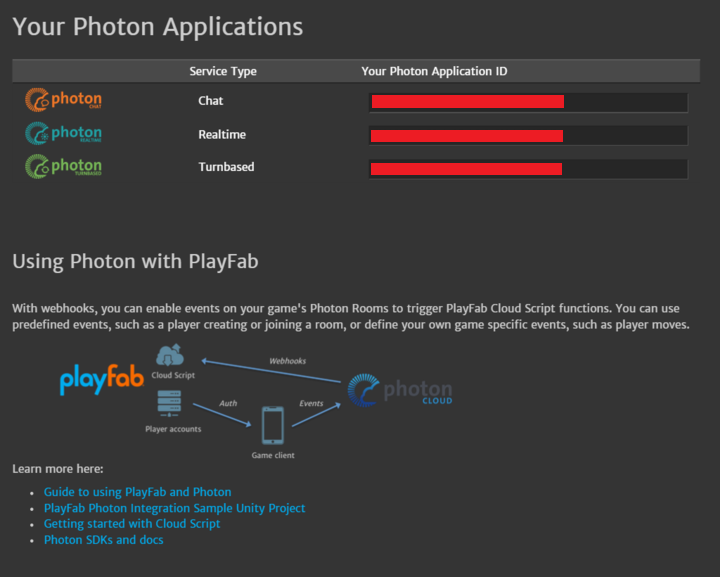The height and width of the screenshot is (577, 720).
Task: Click Your Photon Application ID column header
Action: (434, 71)
